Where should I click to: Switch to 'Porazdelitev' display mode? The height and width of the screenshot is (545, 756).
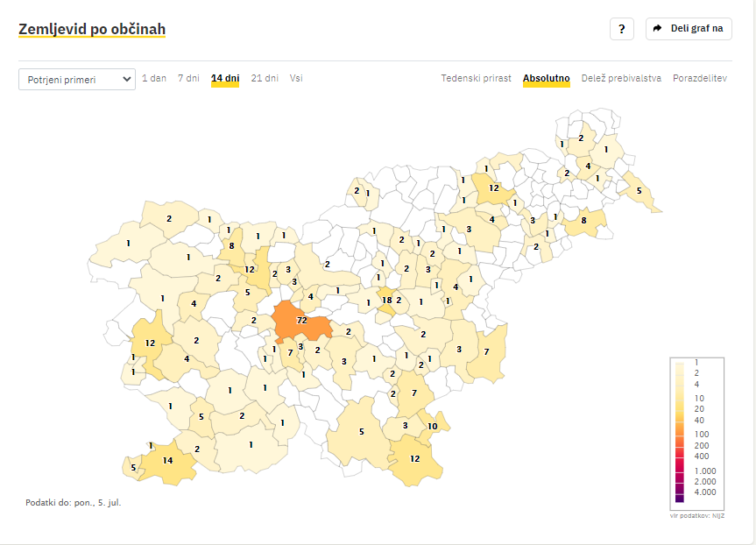[699, 78]
